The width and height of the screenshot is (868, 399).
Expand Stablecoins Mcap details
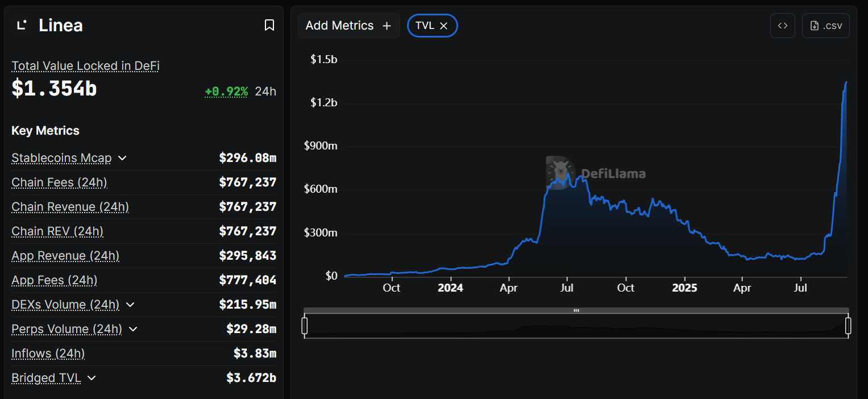click(x=122, y=158)
